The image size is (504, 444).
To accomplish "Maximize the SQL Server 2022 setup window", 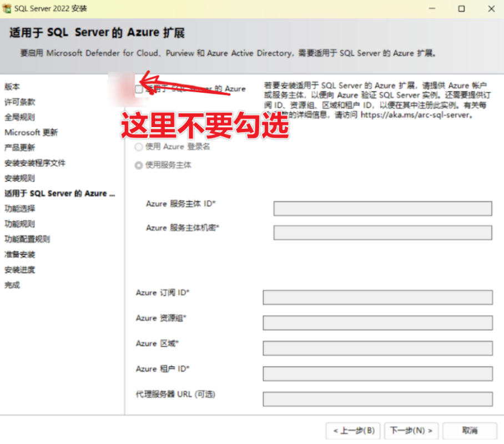I will pos(461,9).
